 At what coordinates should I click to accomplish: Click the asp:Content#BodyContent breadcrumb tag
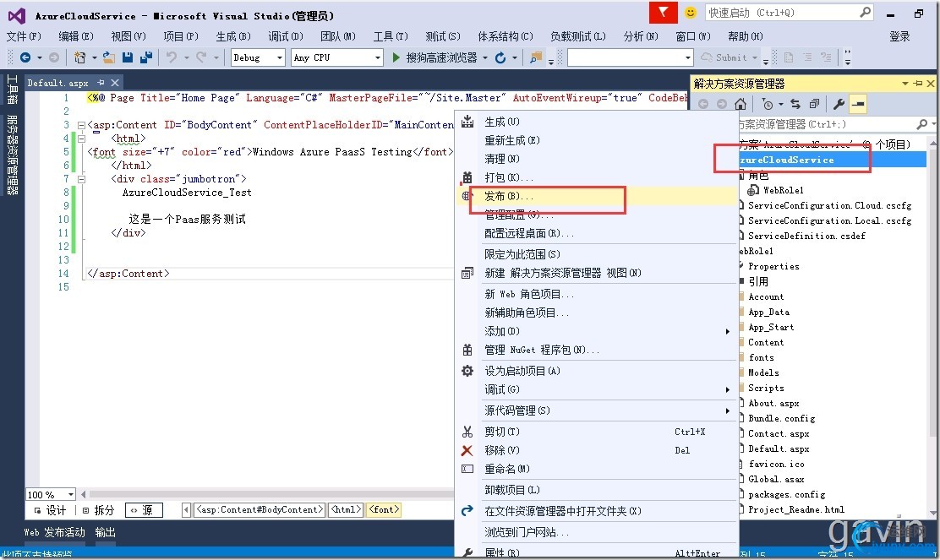click(260, 509)
